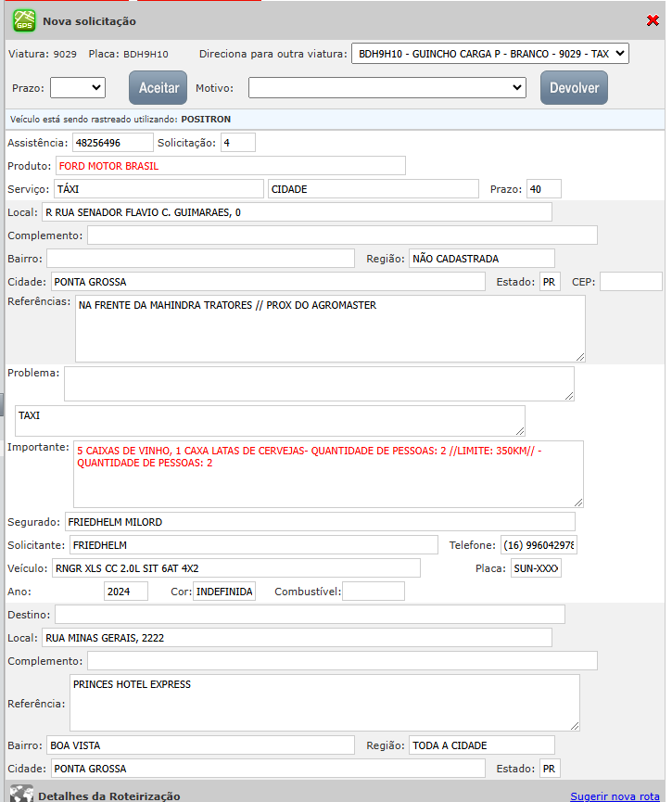Click the Telefone number field

(539, 544)
